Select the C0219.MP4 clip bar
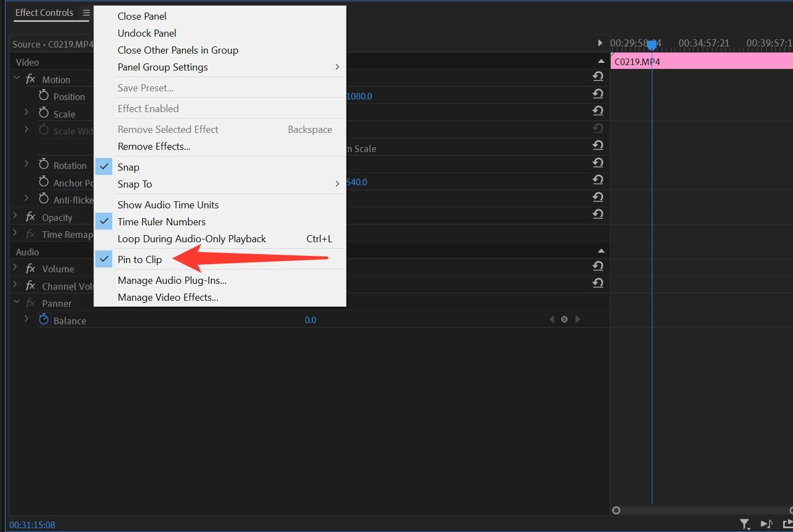 (702, 61)
